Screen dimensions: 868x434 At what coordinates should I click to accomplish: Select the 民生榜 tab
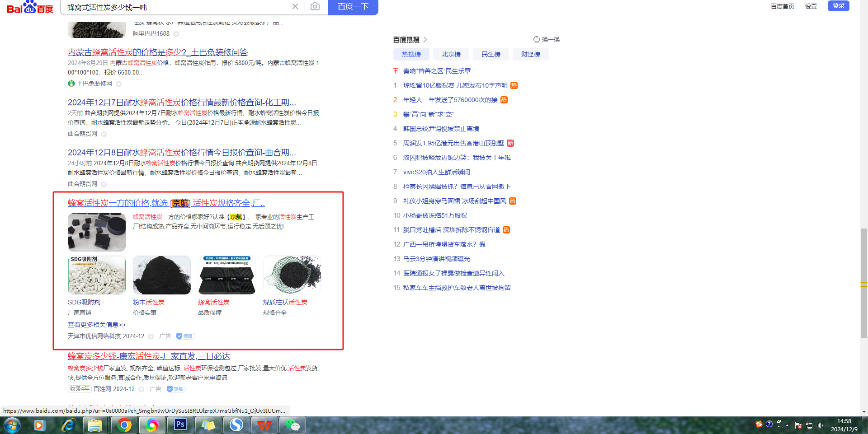(491, 54)
